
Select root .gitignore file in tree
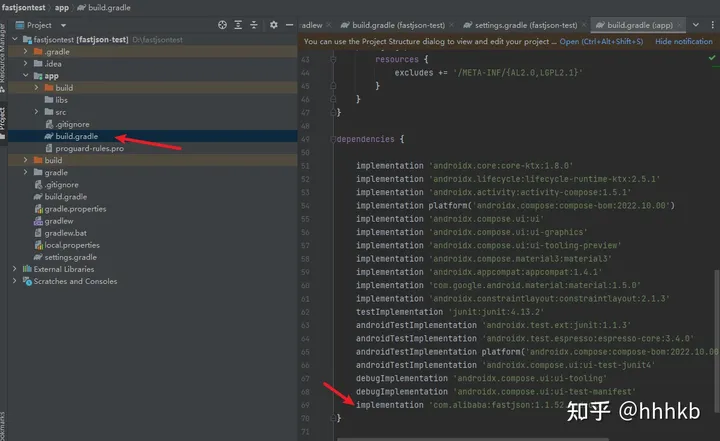(x=56, y=185)
